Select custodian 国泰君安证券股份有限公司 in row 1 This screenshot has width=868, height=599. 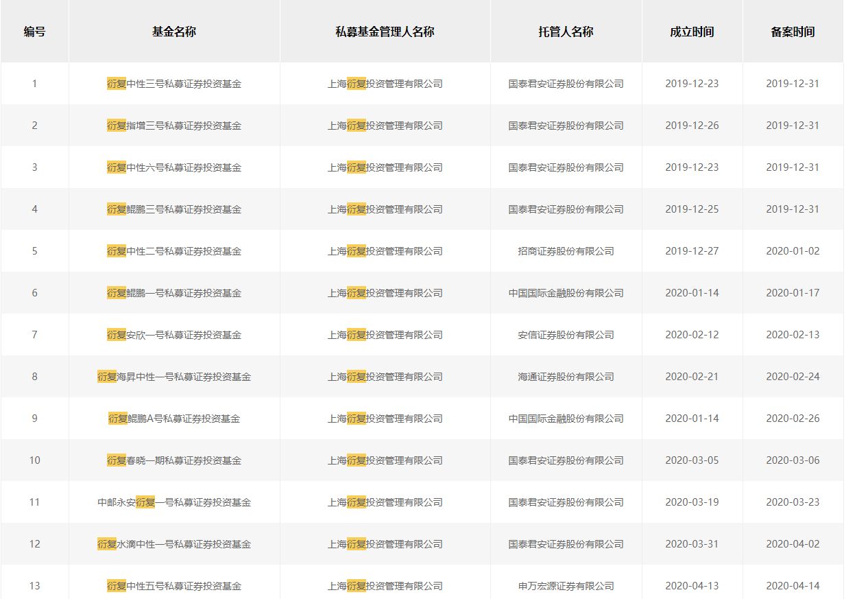[566, 84]
